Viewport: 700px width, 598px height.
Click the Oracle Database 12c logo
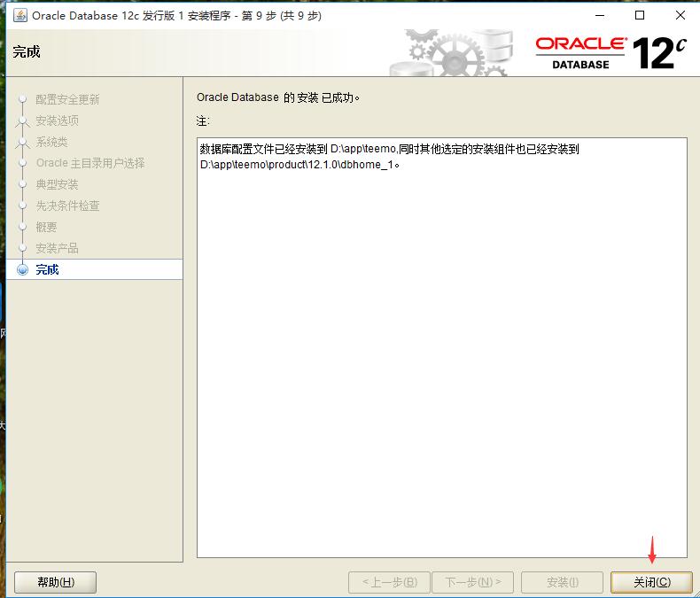pyautogui.click(x=611, y=53)
